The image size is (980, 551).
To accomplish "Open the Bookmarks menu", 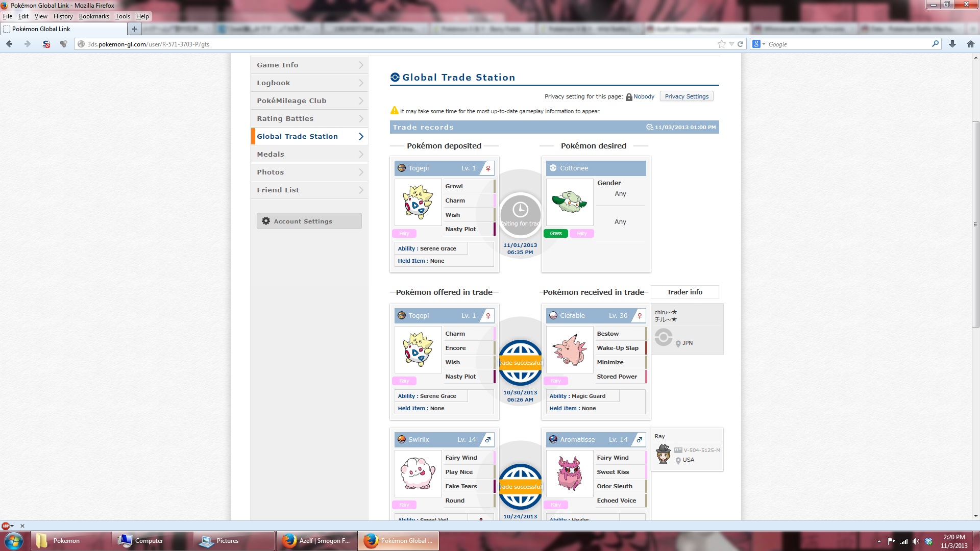I will tap(94, 16).
